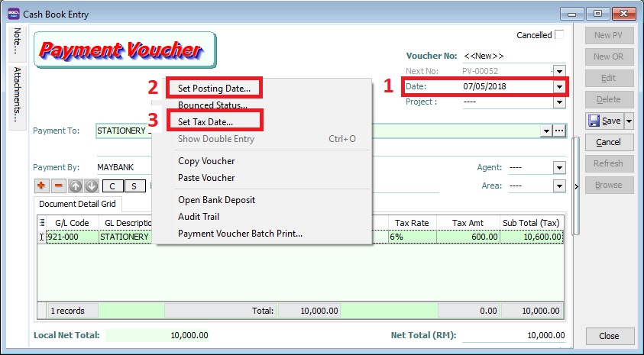Tick the Cancelled checkbox
Image resolution: width=644 pixels, height=355 pixels.
(x=559, y=35)
